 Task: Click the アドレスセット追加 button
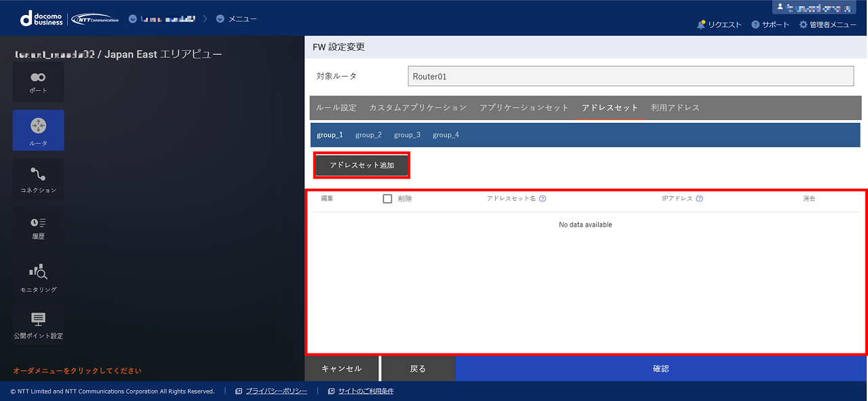(362, 166)
